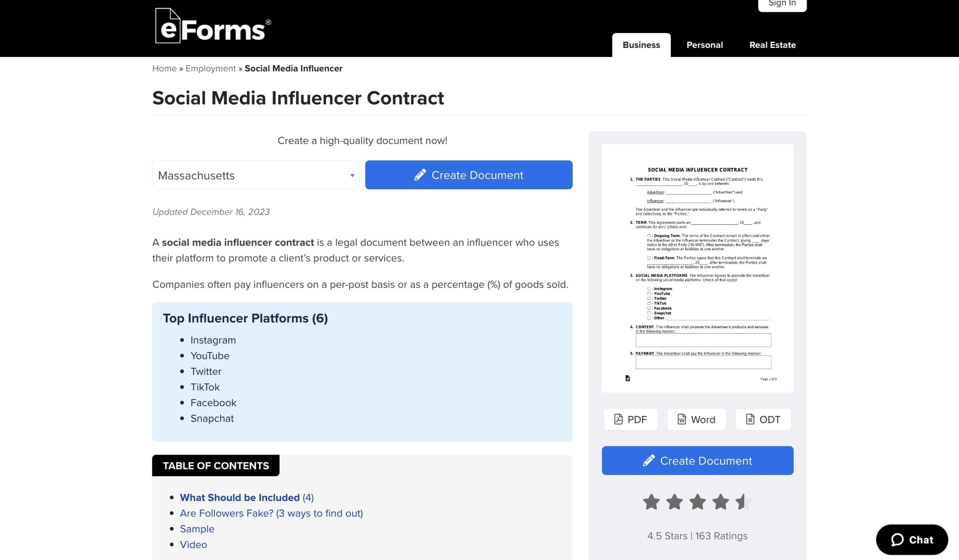The width and height of the screenshot is (959, 560).
Task: Click the PDF download icon
Action: 619,419
